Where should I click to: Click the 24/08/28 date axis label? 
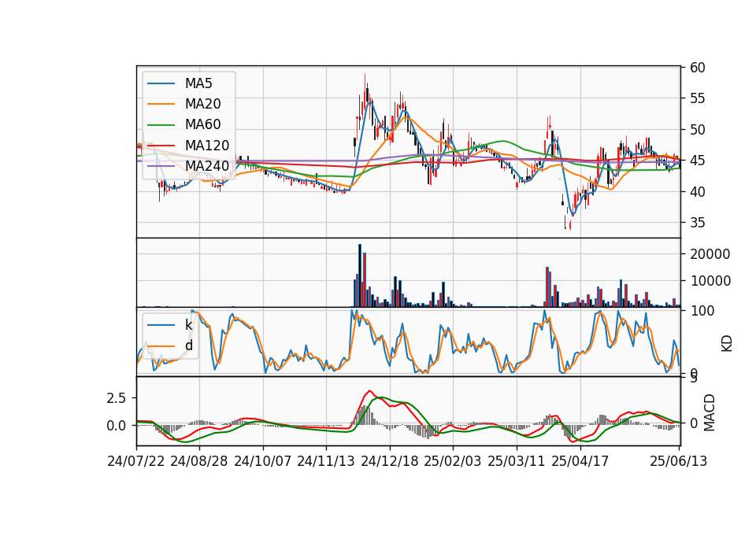coord(199,461)
